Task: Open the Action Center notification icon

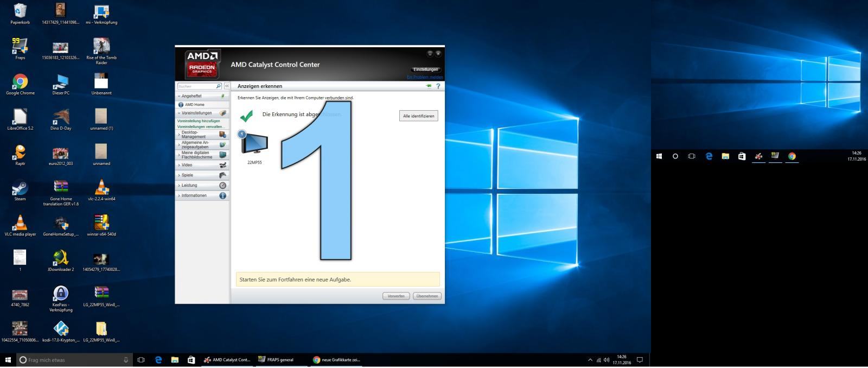Action: click(x=640, y=359)
